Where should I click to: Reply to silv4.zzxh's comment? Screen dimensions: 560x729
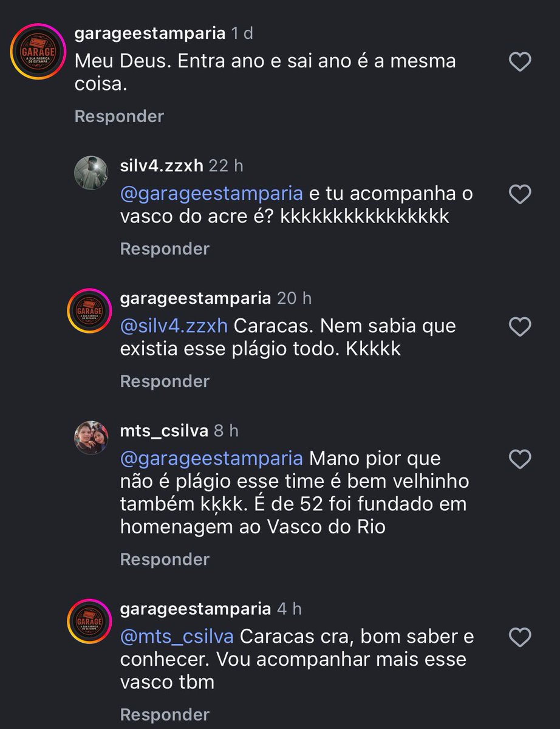coord(165,248)
